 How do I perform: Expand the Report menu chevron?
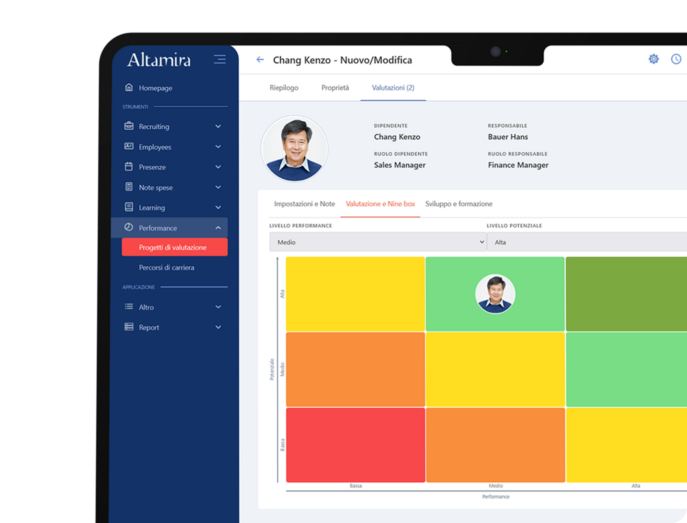(218, 327)
